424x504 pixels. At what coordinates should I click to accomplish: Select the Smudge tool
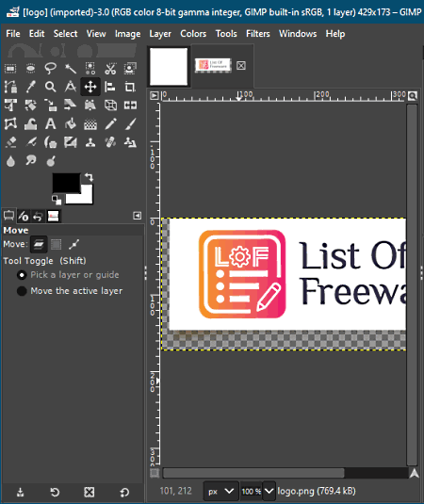[30, 160]
